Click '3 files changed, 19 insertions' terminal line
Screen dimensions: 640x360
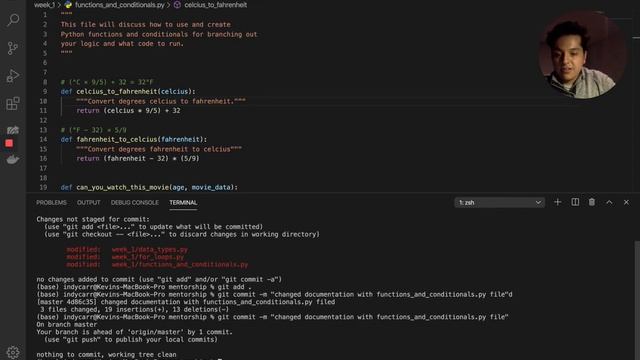tap(135, 309)
